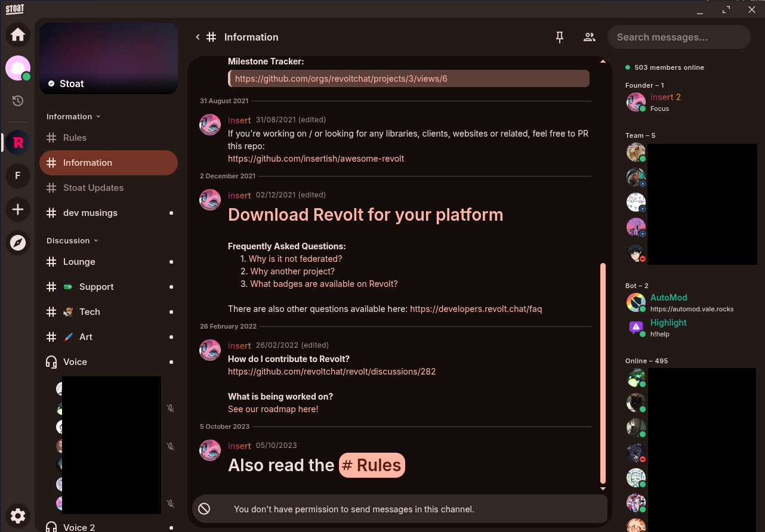Click the back chevron beside Information header
765x532 pixels.
point(198,37)
